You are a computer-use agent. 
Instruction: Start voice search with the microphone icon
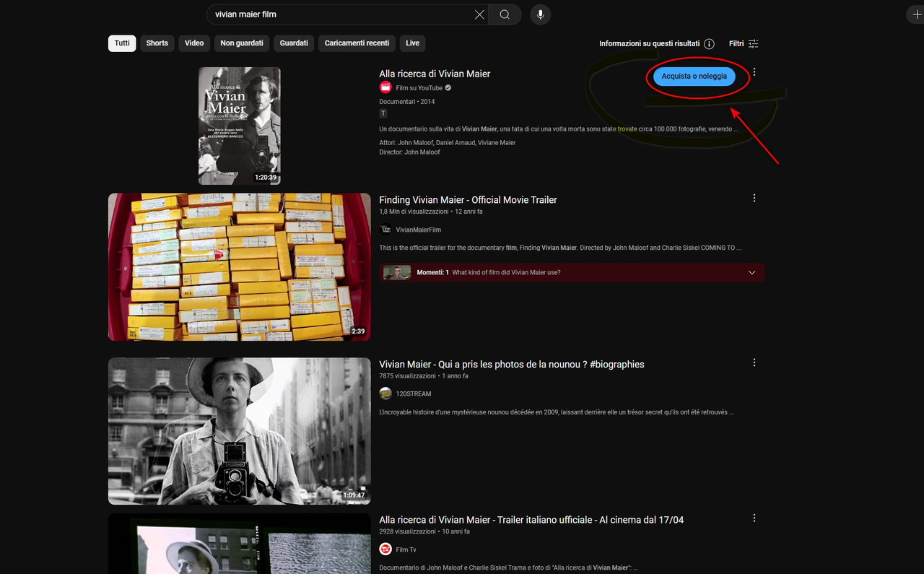coord(540,14)
